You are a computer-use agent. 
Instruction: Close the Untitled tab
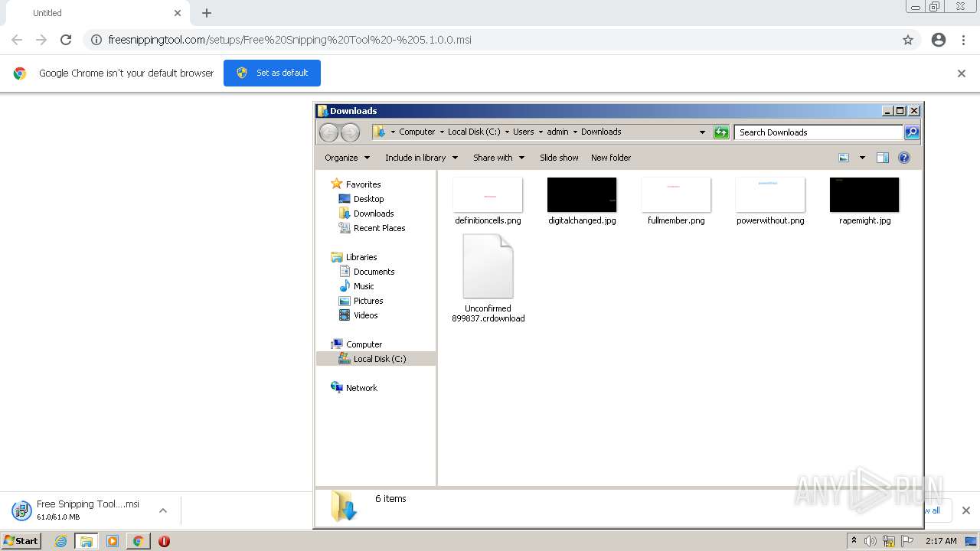tap(178, 13)
